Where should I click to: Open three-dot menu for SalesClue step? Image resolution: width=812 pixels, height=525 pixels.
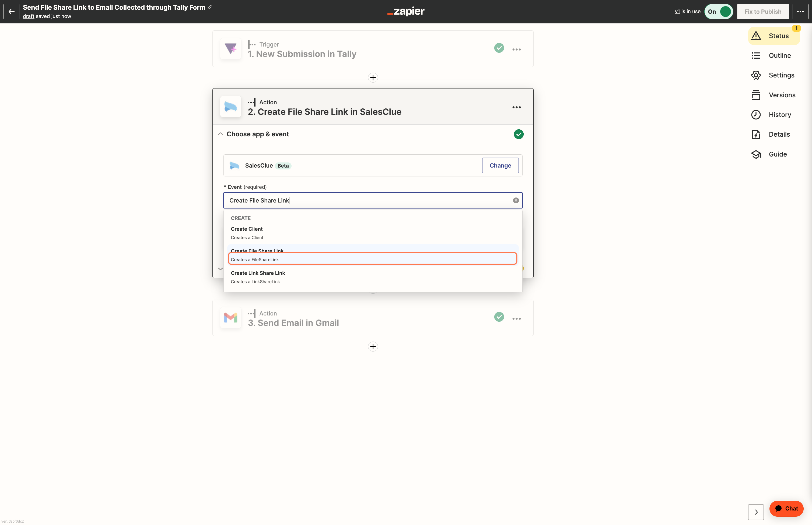(x=517, y=107)
